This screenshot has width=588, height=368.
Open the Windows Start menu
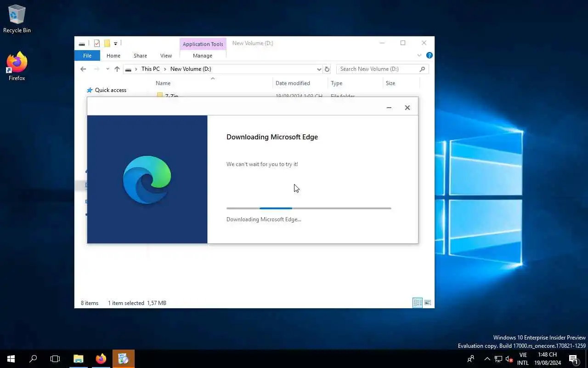point(11,359)
